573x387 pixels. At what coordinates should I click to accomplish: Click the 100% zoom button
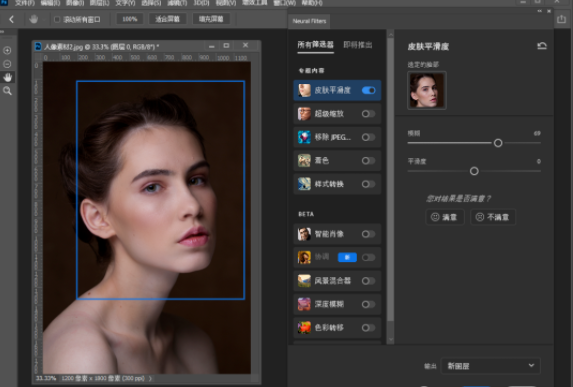[x=129, y=19]
